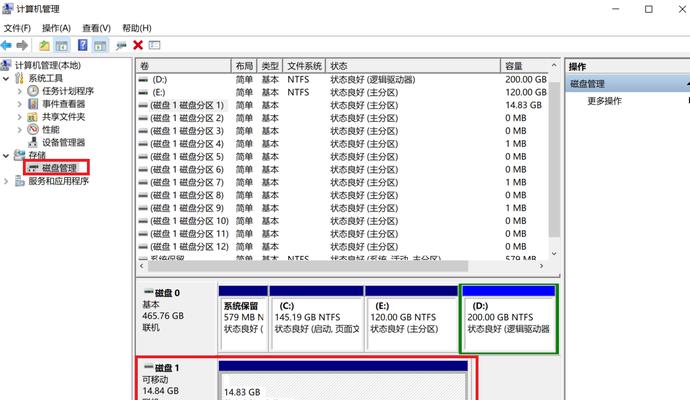This screenshot has height=400, width=690.
Task: Select row (磁盘 1 磁盘分区 4)
Action: click(x=342, y=144)
